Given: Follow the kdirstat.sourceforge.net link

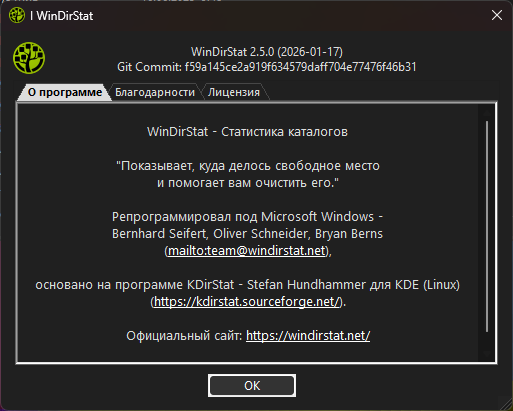Looking at the screenshot, I should (x=247, y=302).
